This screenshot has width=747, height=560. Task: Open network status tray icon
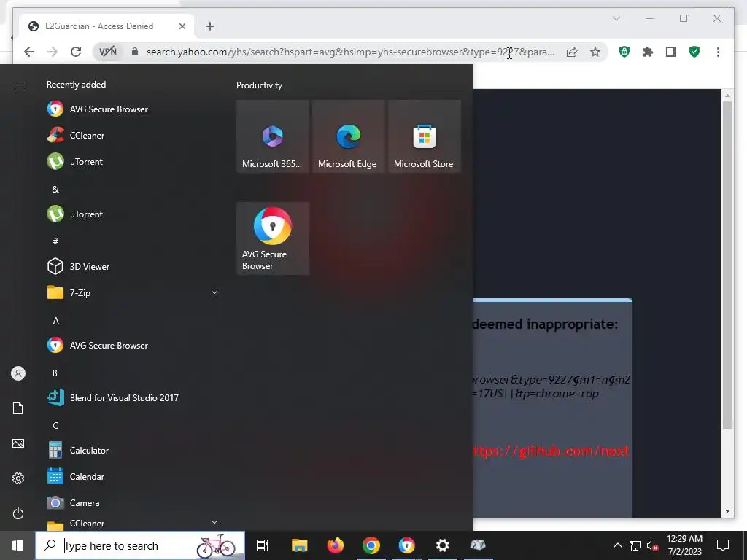pos(635,545)
